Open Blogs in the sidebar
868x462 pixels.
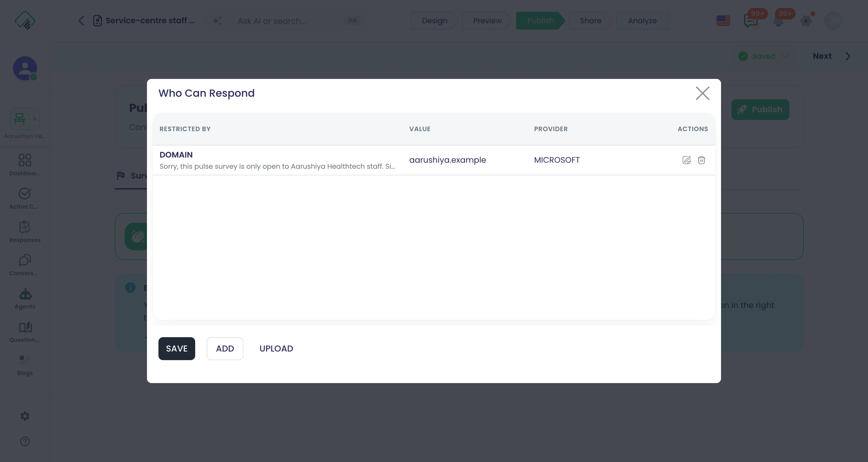click(25, 365)
